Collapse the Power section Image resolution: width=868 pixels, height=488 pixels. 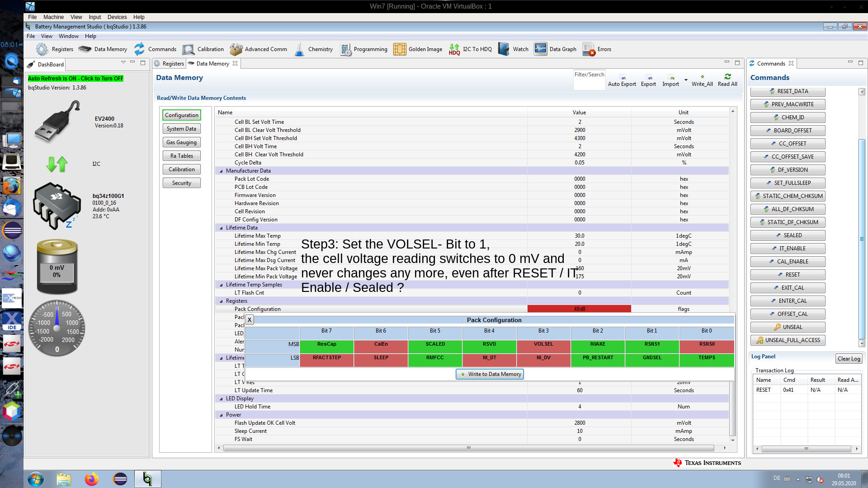[x=221, y=415]
